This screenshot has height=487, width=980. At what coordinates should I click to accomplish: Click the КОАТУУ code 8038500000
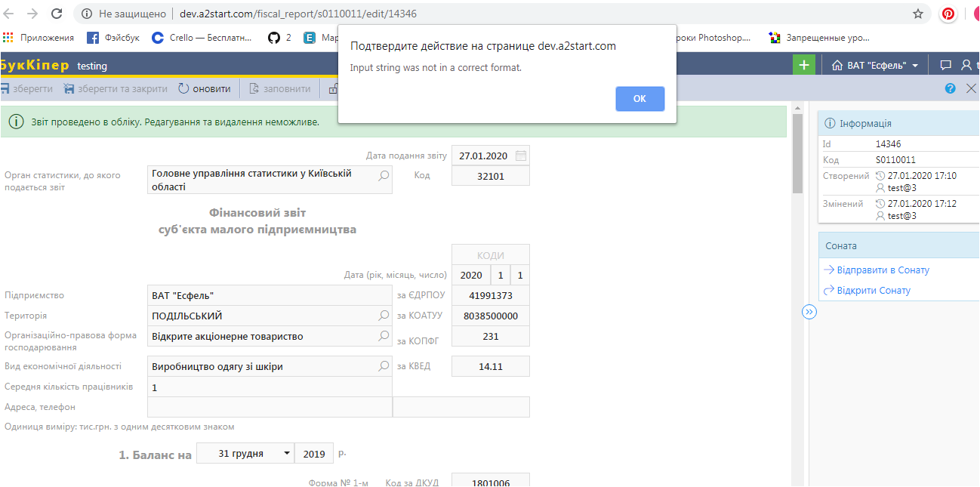491,316
